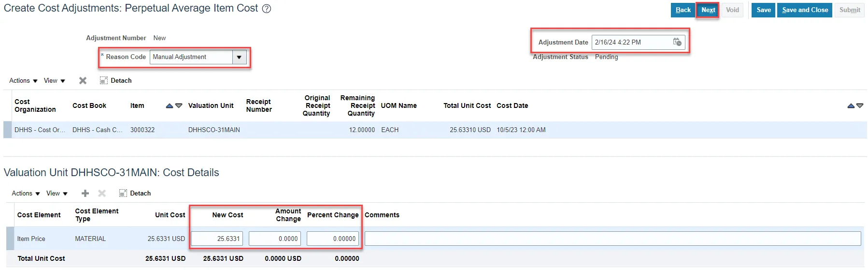This screenshot has height=270, width=868.
Task: Open the help icon beside page title
Action: tap(267, 9)
